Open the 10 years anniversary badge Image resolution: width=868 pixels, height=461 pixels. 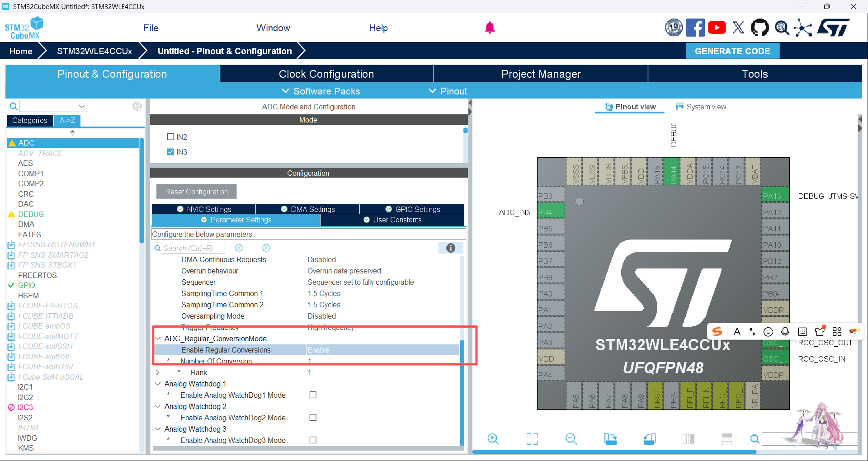(674, 28)
